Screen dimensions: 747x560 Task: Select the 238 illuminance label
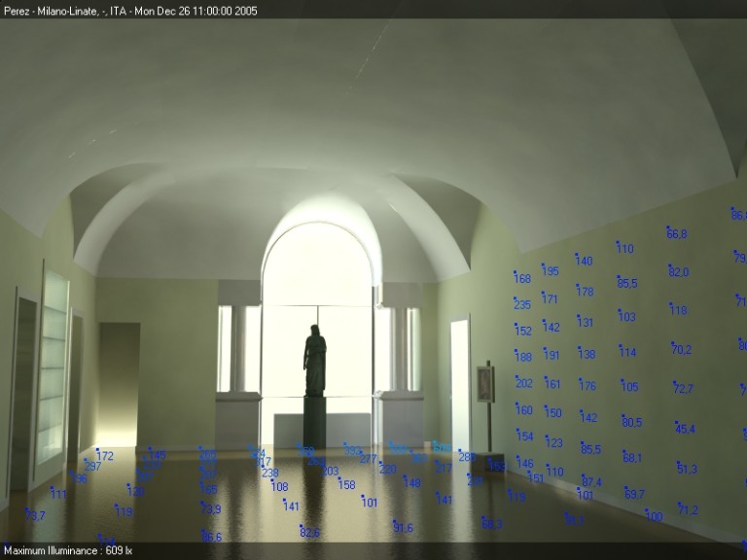[270, 472]
